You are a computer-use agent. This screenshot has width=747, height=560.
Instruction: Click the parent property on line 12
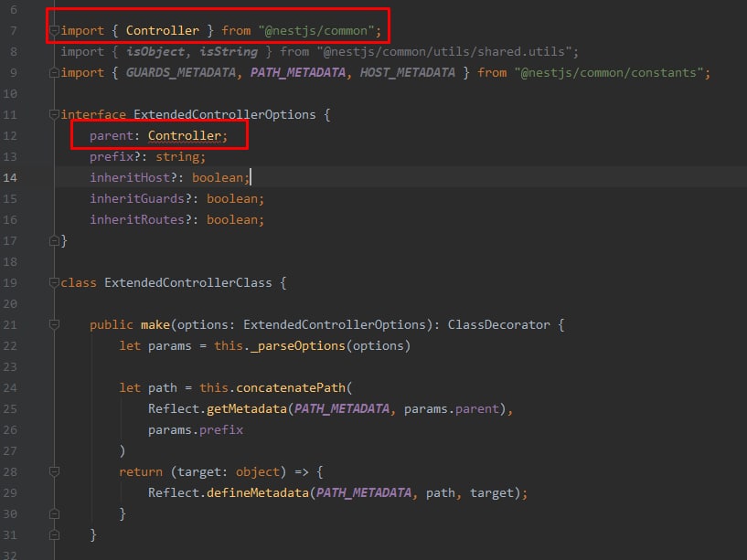click(112, 136)
